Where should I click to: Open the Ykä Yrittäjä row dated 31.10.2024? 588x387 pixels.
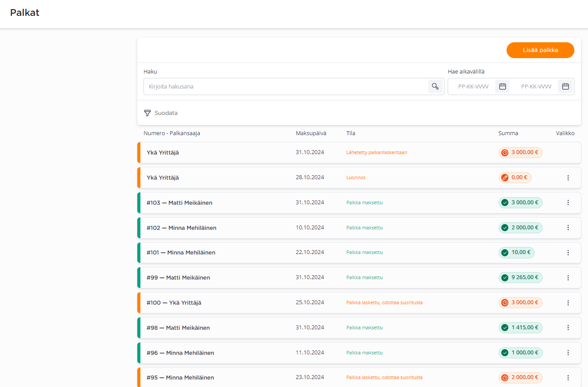[359, 153]
